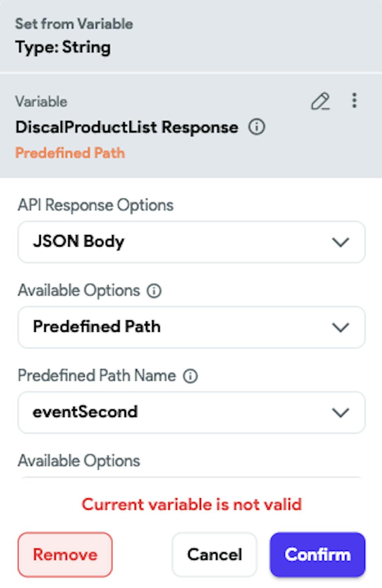View info icon beside Predefined Path Name

tap(190, 376)
